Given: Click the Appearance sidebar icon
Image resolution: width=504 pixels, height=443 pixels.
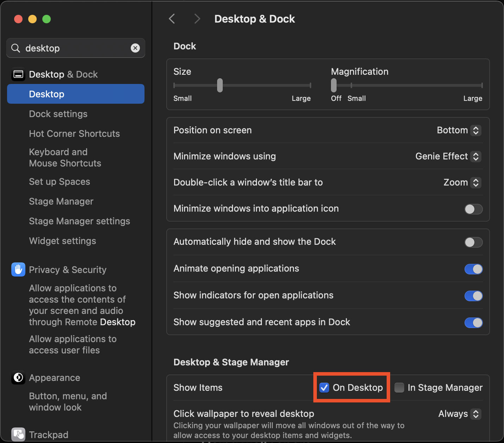Looking at the screenshot, I should pyautogui.click(x=18, y=378).
